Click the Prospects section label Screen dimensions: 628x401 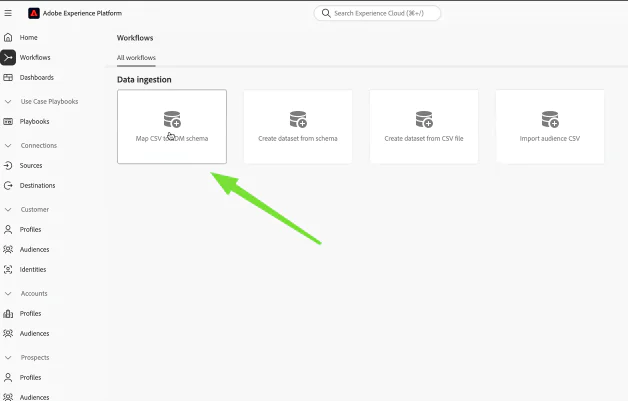(35, 357)
